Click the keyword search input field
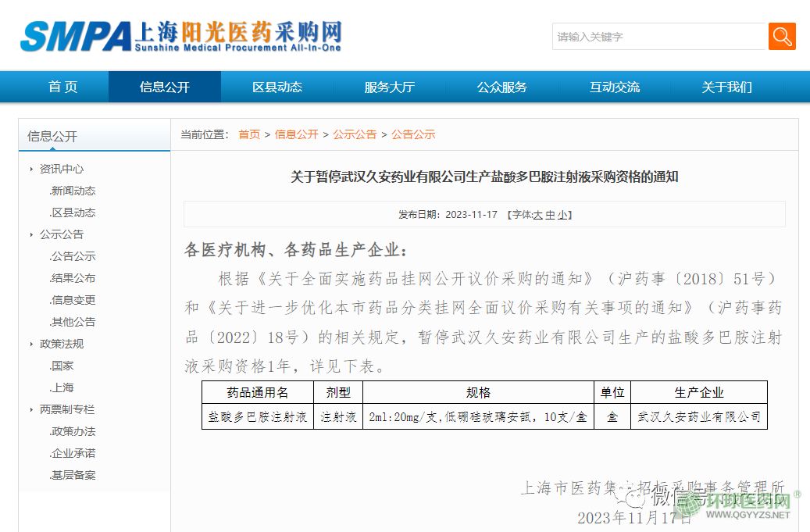 [659, 37]
